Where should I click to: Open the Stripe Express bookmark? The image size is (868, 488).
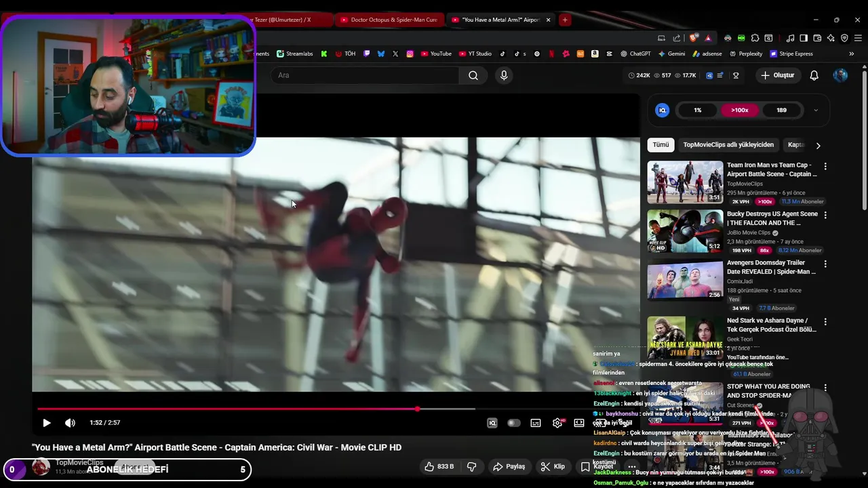pyautogui.click(x=791, y=54)
